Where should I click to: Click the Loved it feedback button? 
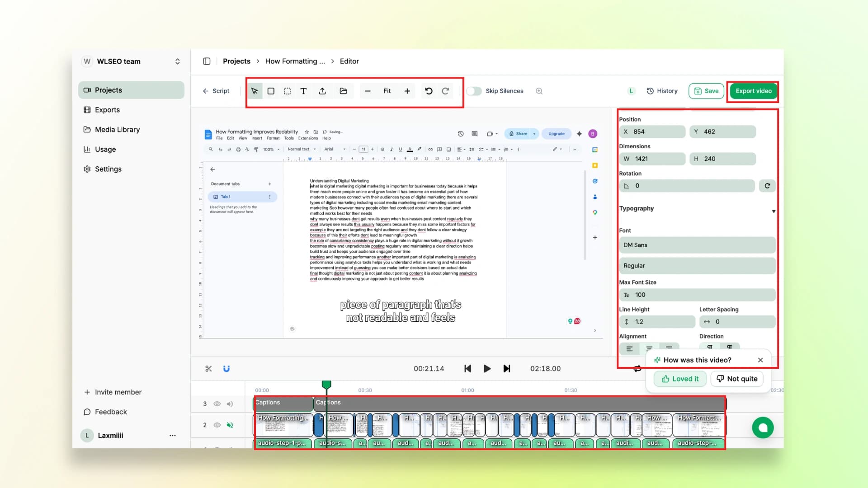(680, 379)
